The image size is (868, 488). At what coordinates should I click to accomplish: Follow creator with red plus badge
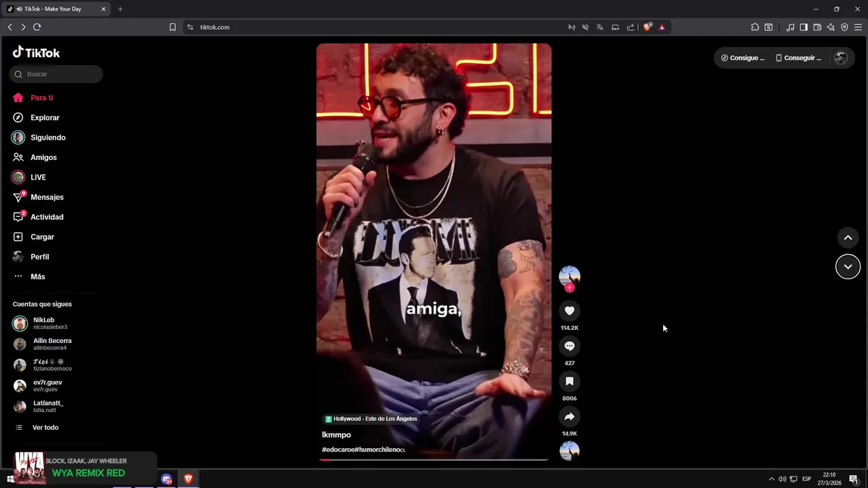570,287
